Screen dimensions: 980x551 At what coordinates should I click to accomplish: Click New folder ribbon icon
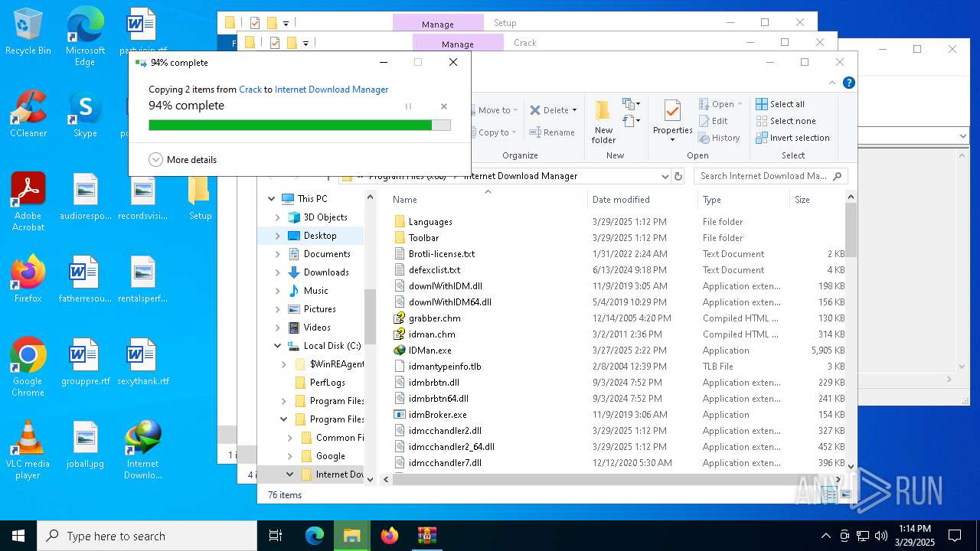[x=603, y=121]
